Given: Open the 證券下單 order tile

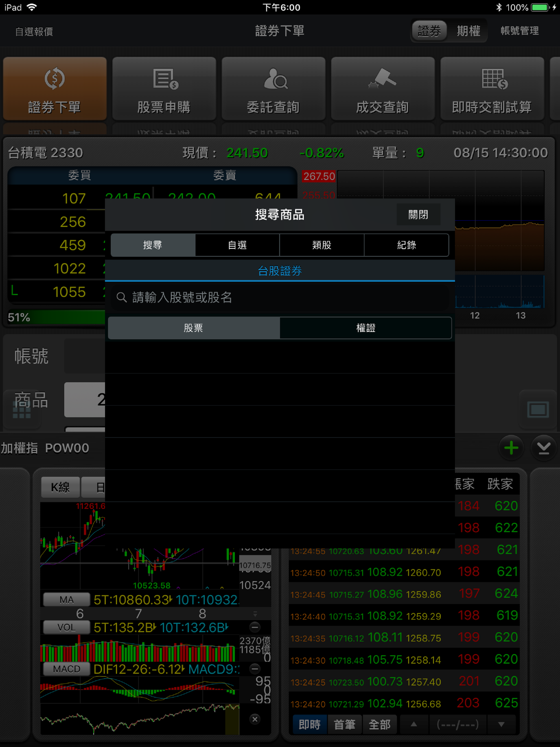Looking at the screenshot, I should tap(55, 89).
